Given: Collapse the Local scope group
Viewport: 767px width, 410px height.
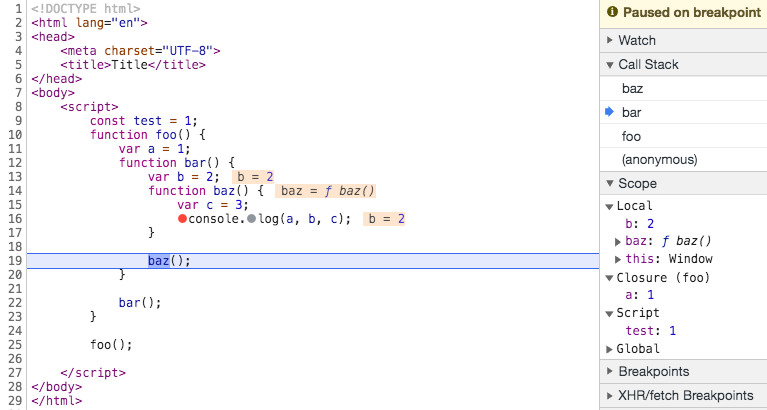Looking at the screenshot, I should click(x=609, y=206).
